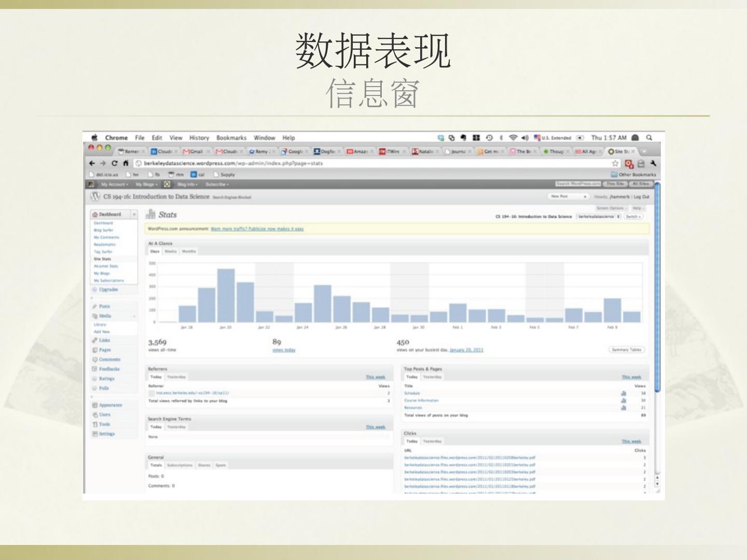The height and width of the screenshot is (560, 747).
Task: Open Chrome wrench settings menu
Action: 653,163
